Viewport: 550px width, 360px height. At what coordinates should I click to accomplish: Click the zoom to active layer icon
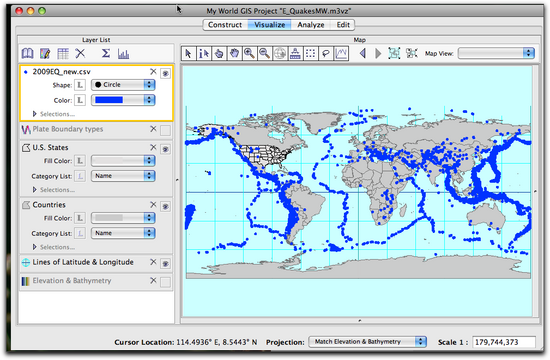click(411, 53)
